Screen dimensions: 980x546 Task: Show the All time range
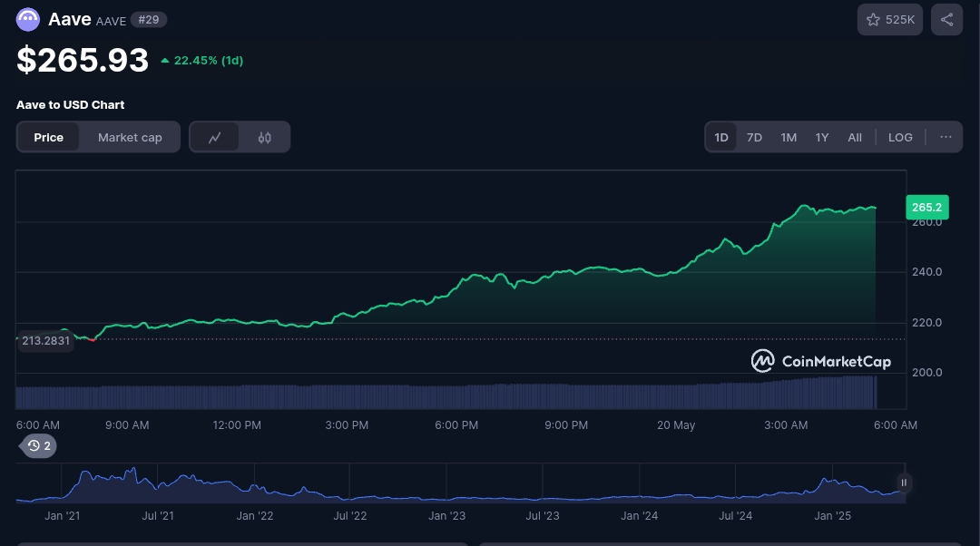[855, 138]
